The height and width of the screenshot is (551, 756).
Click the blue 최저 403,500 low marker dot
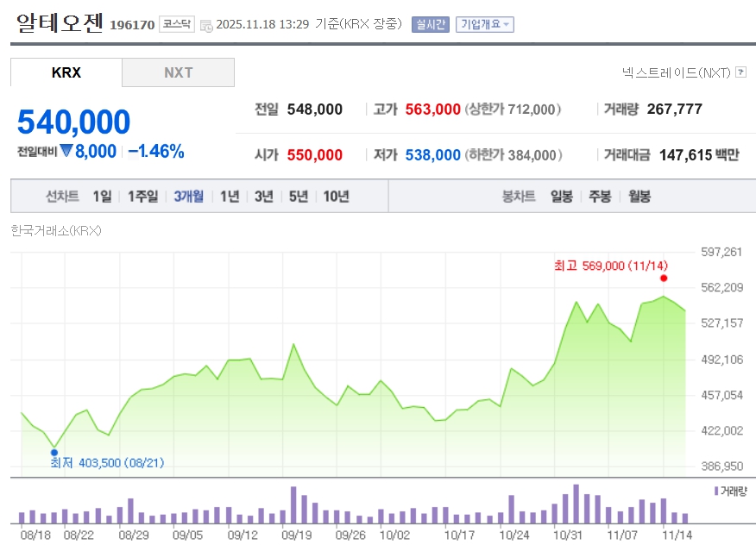[54, 450]
